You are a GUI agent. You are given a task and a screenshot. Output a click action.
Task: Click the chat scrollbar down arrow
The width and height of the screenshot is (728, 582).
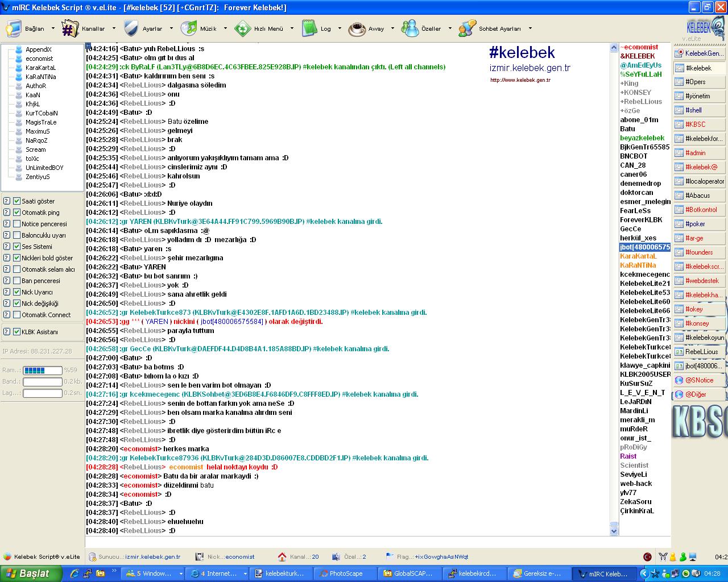click(x=614, y=531)
